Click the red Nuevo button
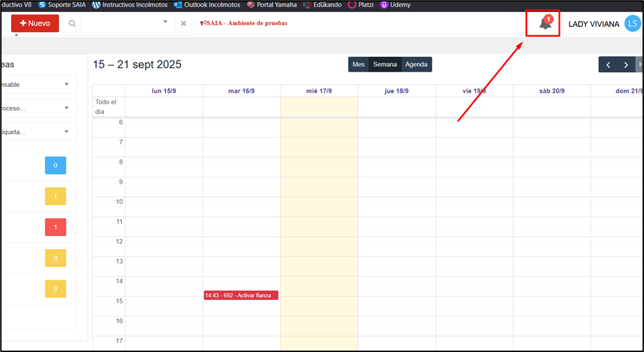 click(35, 24)
